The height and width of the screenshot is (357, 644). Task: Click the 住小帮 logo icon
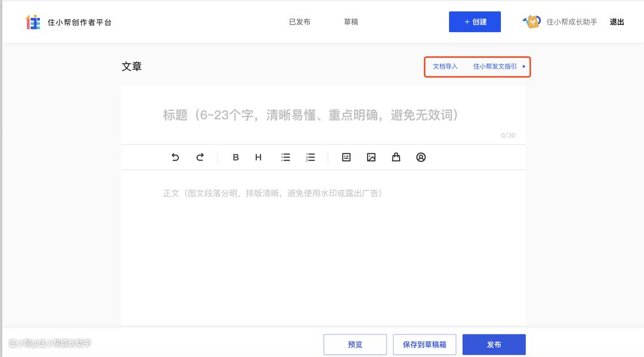(33, 22)
